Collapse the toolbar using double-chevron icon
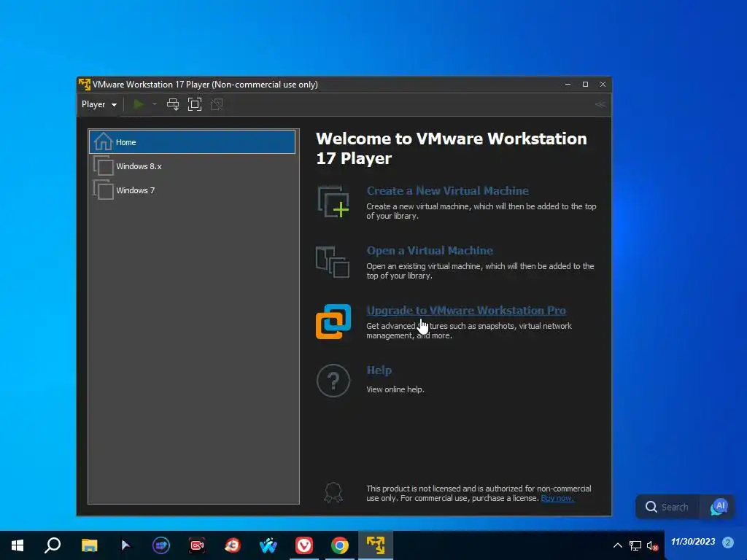Viewport: 747px width, 560px height. pos(600,104)
